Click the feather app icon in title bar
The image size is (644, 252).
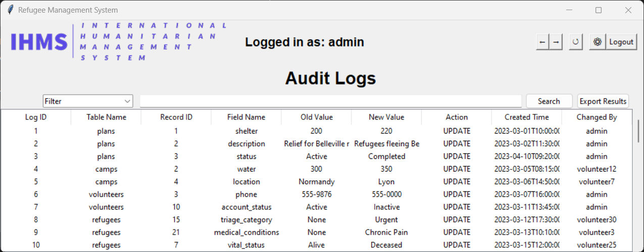click(x=10, y=10)
